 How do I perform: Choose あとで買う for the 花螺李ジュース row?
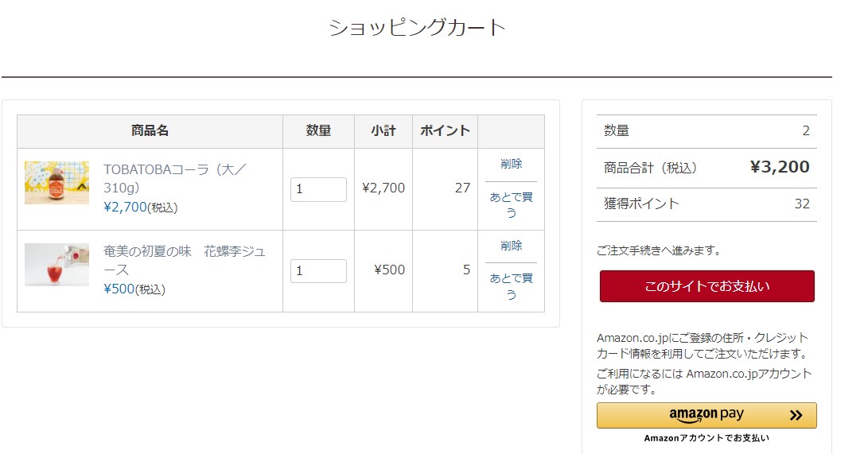pyautogui.click(x=512, y=286)
